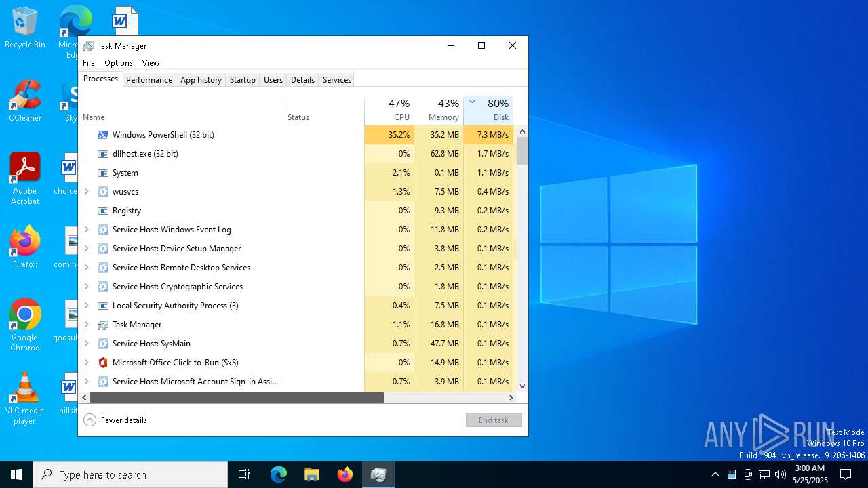Click the Microsoft Account Sign-in Assistant icon
868x488 pixels.
[x=103, y=382]
